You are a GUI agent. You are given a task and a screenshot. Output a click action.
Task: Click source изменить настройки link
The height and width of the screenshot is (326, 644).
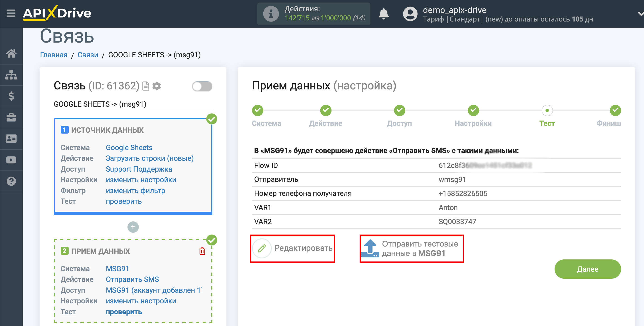(141, 180)
